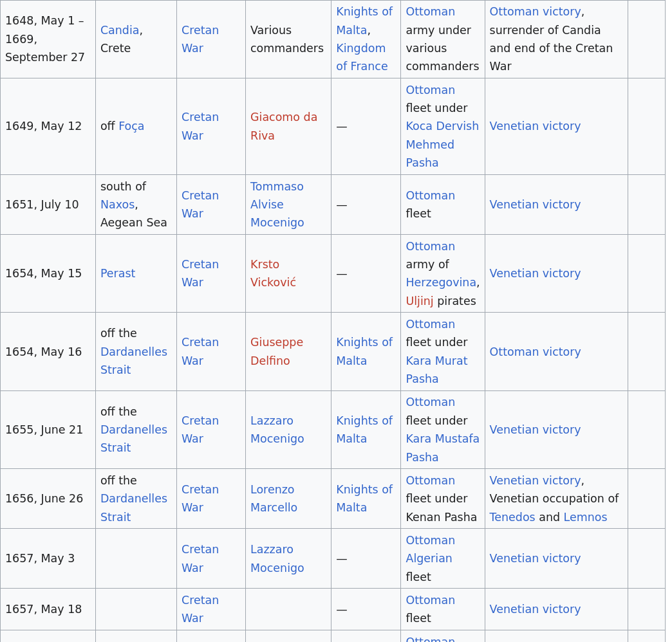Open Knights of Malta link in 1654 May 16 row
Screen dimensions: 672x642
364,352
